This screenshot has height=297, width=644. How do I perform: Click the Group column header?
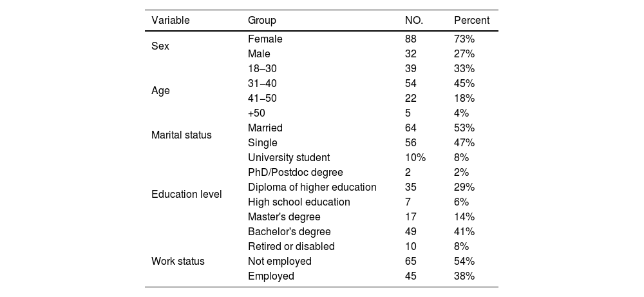tap(262, 21)
